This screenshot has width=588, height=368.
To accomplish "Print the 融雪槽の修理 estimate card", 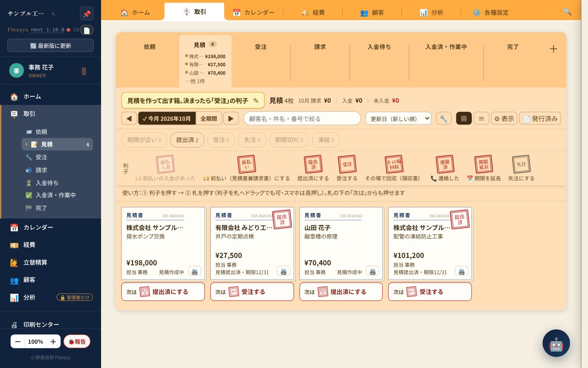I will click(x=373, y=271).
